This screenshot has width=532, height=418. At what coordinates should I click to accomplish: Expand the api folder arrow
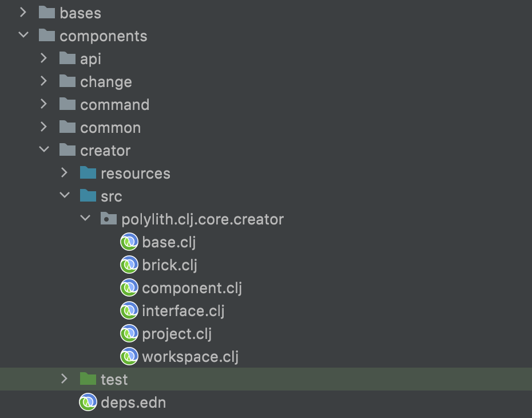tap(44, 58)
